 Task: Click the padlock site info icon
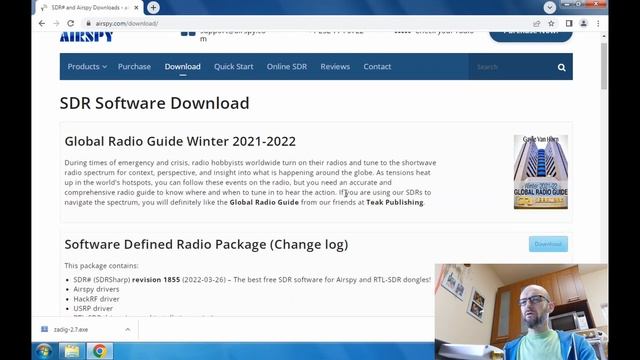coord(89,23)
